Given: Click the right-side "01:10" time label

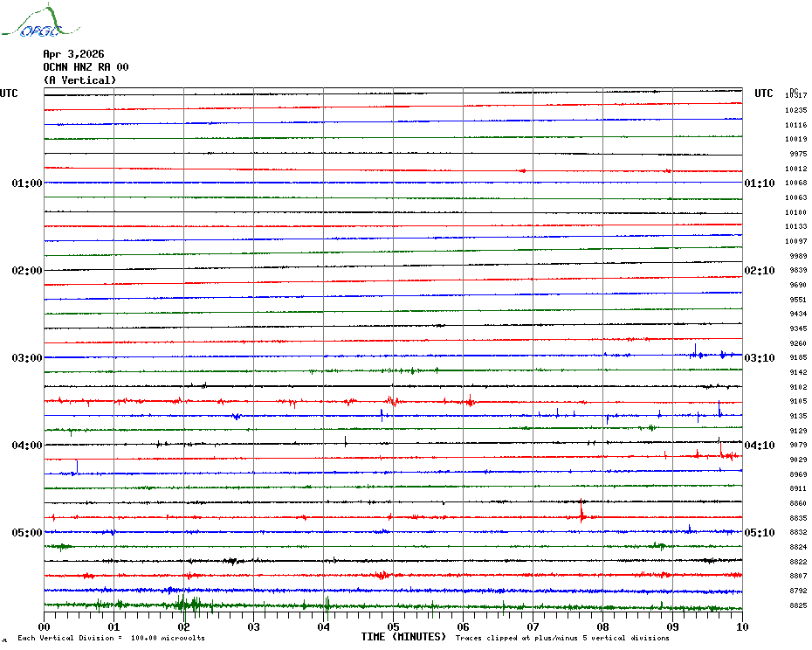Looking at the screenshot, I should click(760, 183).
